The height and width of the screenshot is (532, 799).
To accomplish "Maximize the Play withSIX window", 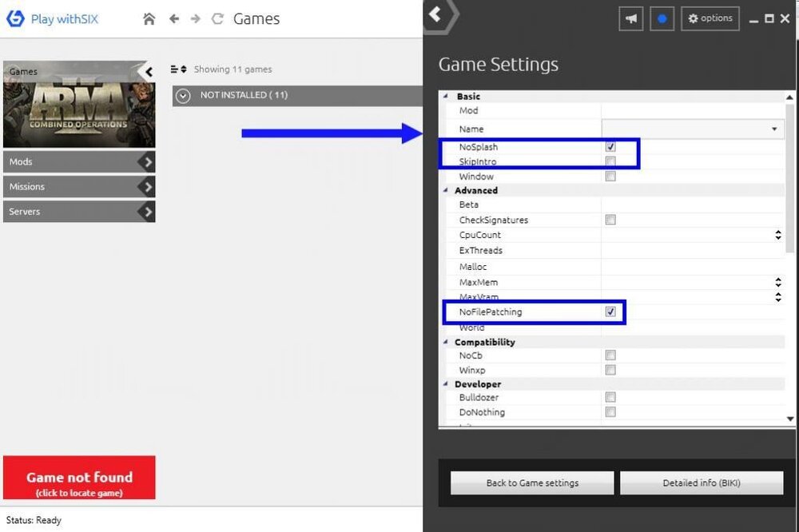I will (x=769, y=19).
